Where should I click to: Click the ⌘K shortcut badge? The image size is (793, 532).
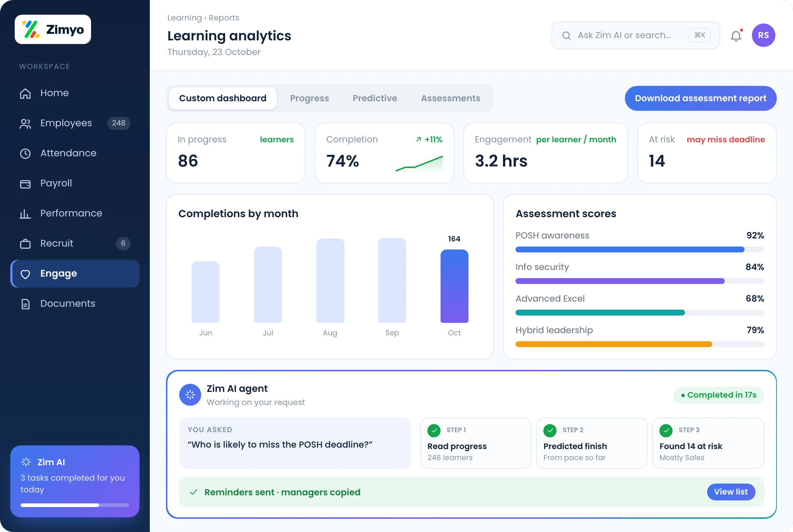tap(700, 35)
